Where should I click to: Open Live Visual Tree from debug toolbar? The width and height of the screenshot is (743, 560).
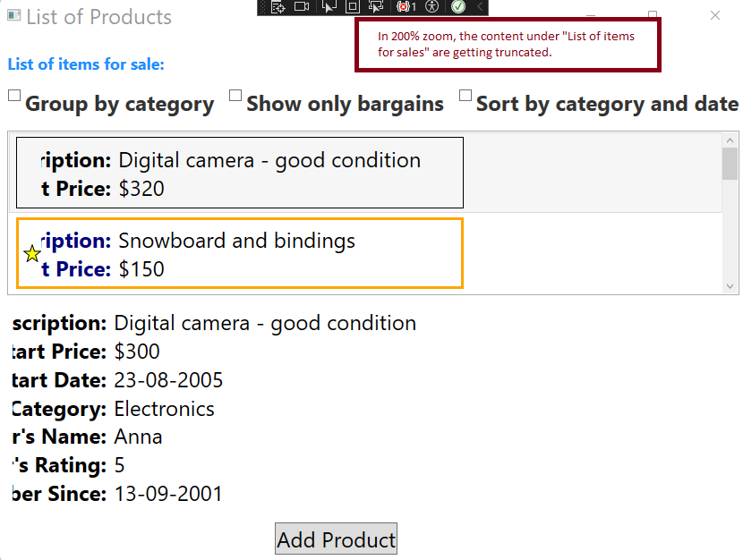point(278,6)
